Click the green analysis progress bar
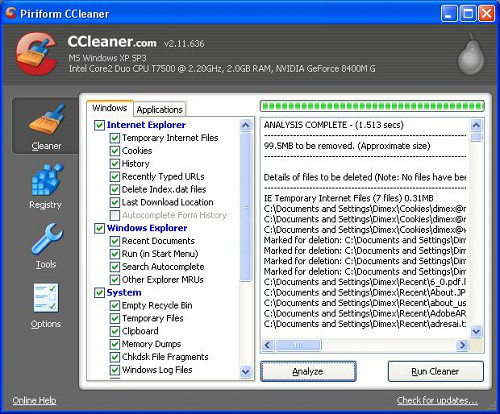 coord(372,106)
